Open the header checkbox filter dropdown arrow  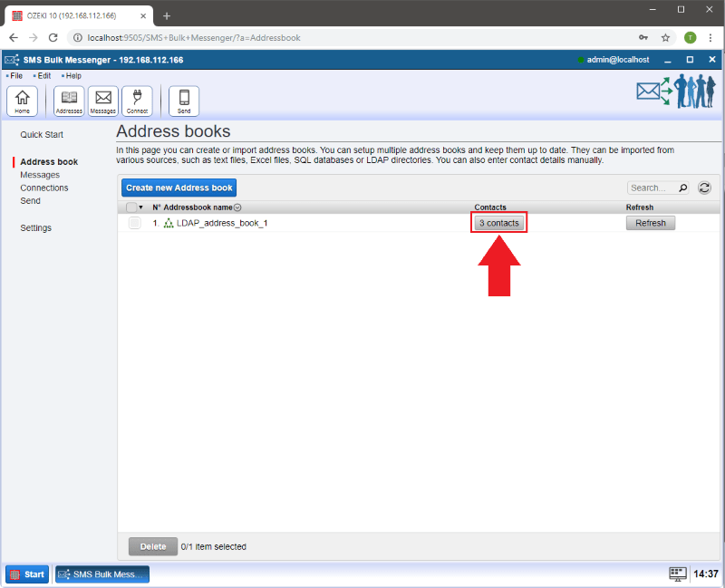[x=141, y=207]
